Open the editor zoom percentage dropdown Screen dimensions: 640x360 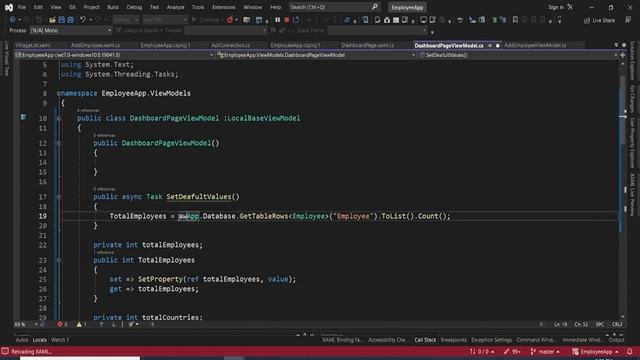pyautogui.click(x=26, y=324)
